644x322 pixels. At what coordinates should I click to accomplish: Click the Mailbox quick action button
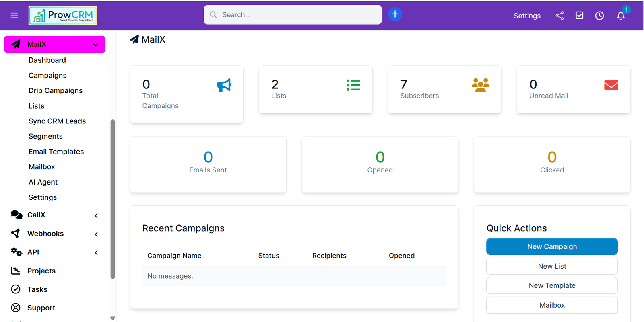(x=552, y=305)
